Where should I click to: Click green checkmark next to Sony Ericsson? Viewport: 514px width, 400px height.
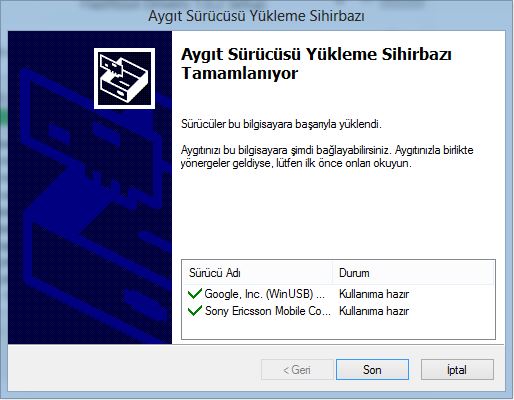(195, 311)
